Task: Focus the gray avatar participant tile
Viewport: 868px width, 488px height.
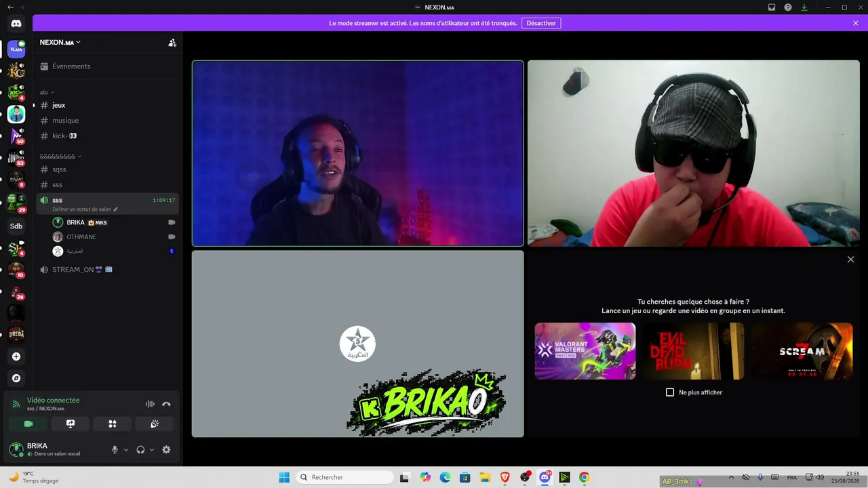Action: coord(358,344)
